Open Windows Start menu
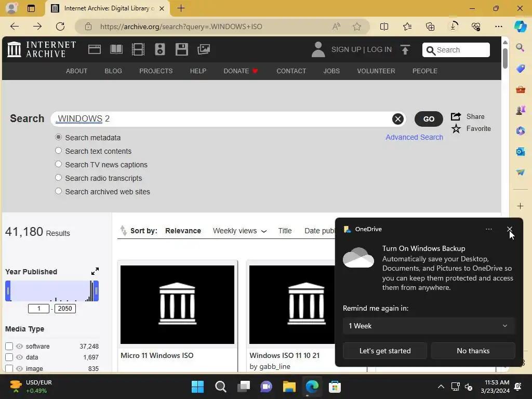The width and height of the screenshot is (532, 399). (x=197, y=387)
